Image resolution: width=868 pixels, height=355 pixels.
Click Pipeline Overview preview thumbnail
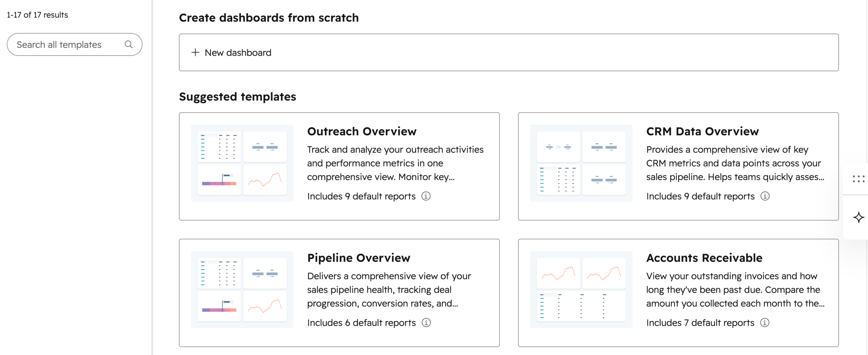point(242,290)
